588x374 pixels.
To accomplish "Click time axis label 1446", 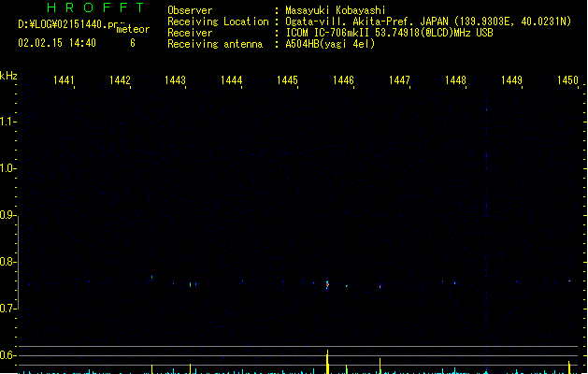I will click(x=343, y=80).
